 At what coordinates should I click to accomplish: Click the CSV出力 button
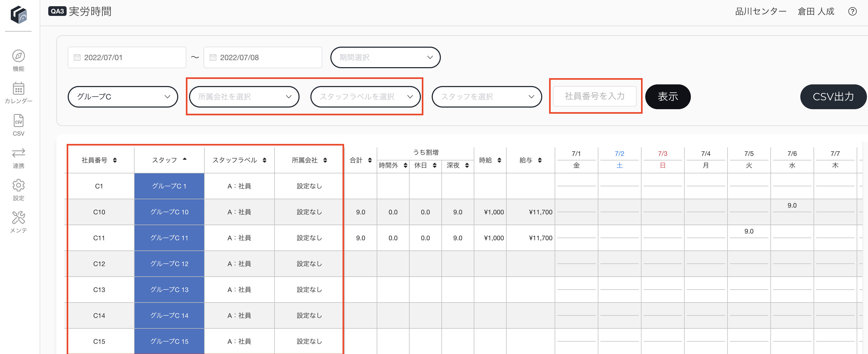(833, 97)
